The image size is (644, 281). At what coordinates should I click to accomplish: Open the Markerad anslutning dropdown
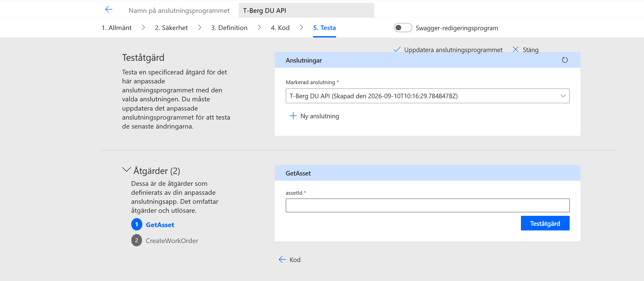[427, 96]
